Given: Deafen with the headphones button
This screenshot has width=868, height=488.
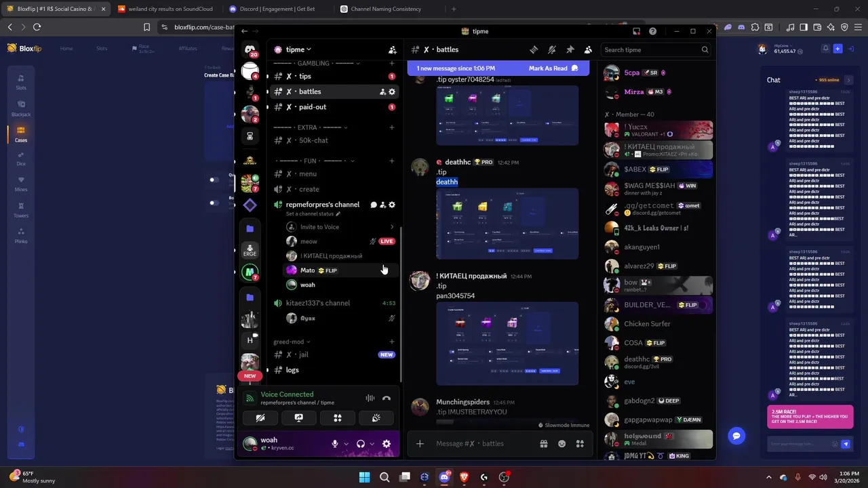Looking at the screenshot, I should (x=361, y=444).
